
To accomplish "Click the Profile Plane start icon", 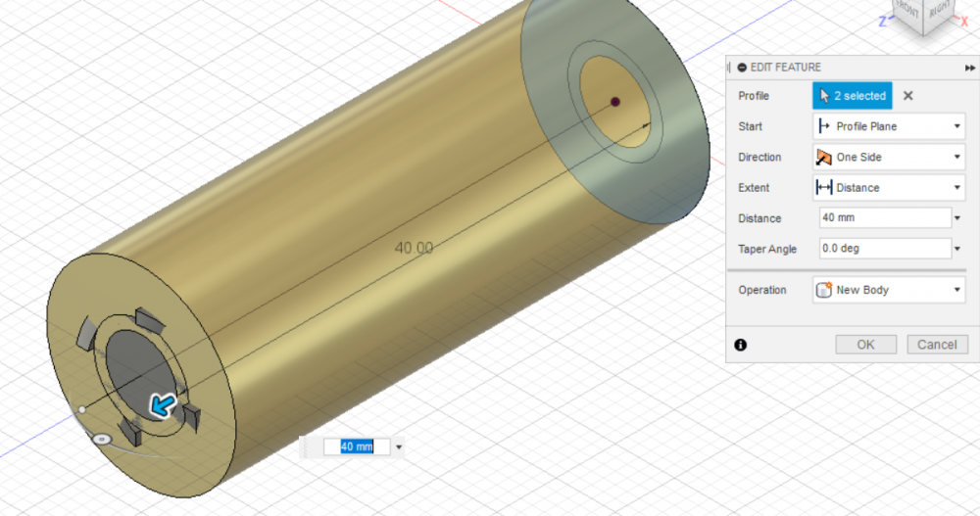I will [824, 126].
